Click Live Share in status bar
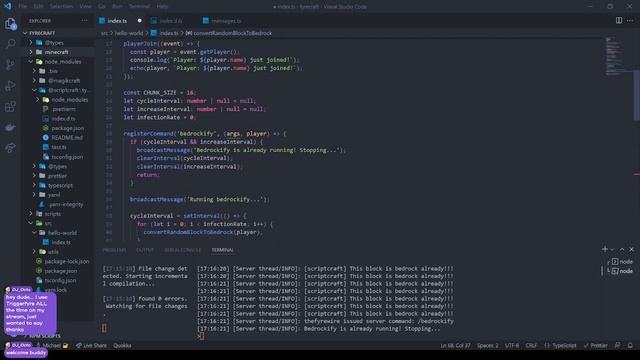The image size is (640, 360). pos(91,345)
